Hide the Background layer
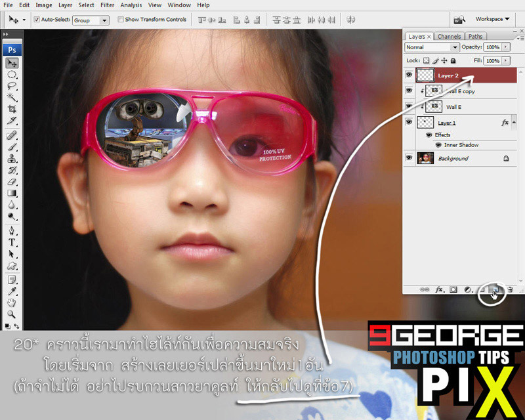 [409, 157]
